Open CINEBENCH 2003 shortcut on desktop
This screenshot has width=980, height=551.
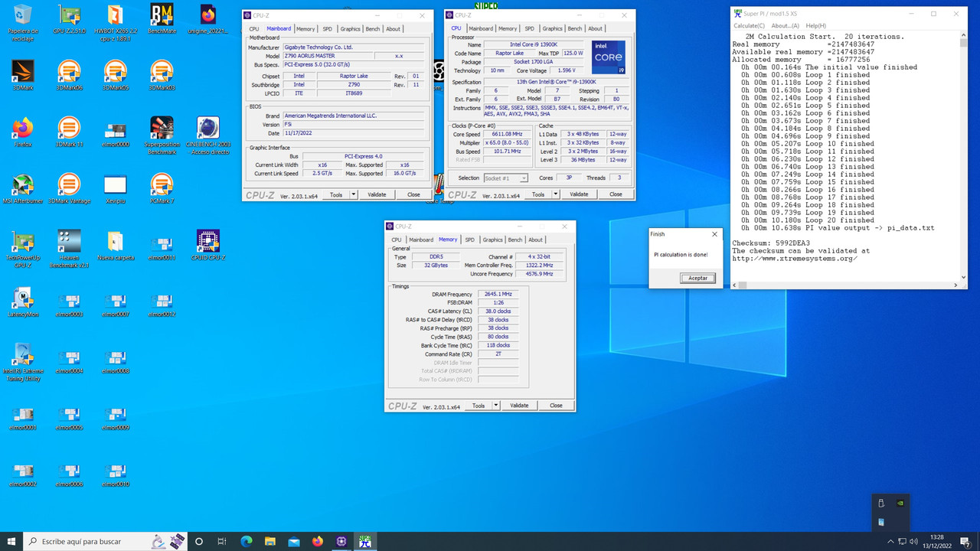coord(207,135)
